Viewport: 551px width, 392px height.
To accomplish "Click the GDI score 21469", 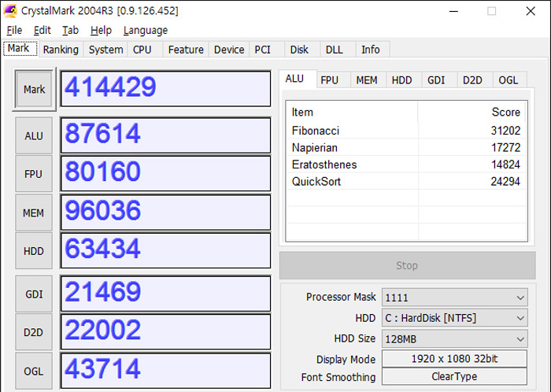I will [x=165, y=294].
